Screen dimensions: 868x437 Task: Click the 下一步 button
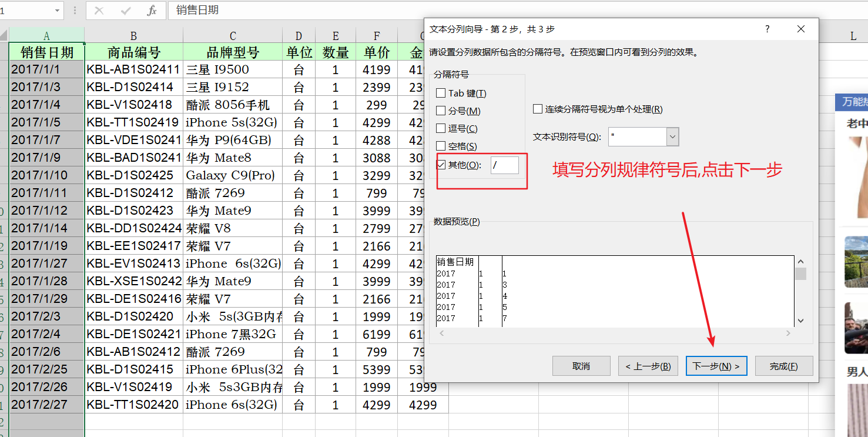tap(716, 365)
